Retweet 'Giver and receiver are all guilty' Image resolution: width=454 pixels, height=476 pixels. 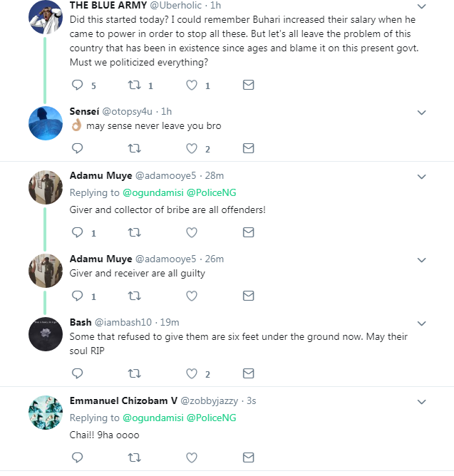pyautogui.click(x=134, y=296)
